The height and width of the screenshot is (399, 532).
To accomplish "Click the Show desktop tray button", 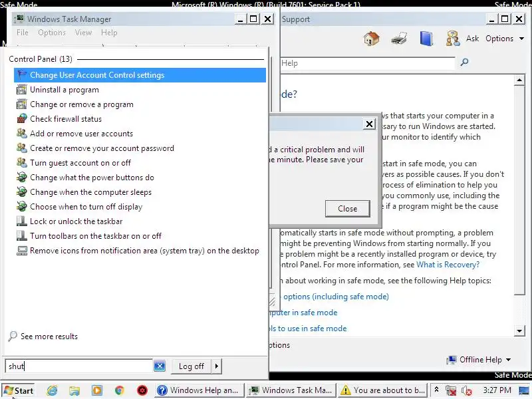I will coord(524,390).
